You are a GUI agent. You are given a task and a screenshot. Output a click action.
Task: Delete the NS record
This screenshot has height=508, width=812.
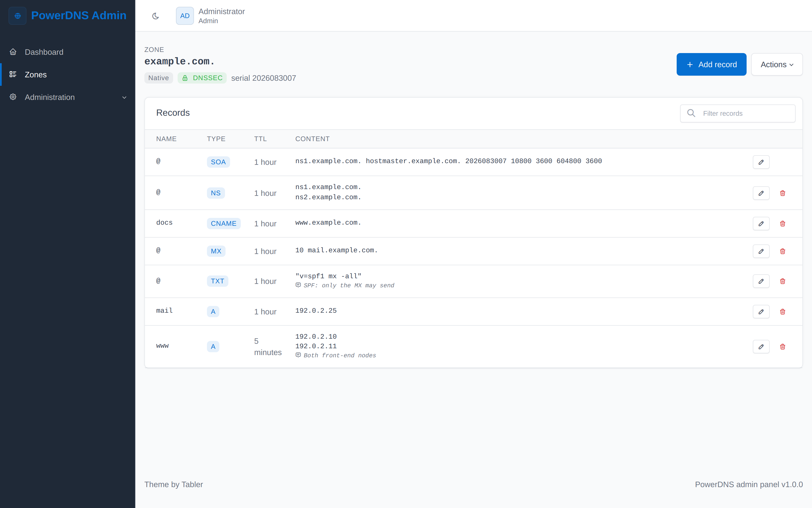(782, 193)
